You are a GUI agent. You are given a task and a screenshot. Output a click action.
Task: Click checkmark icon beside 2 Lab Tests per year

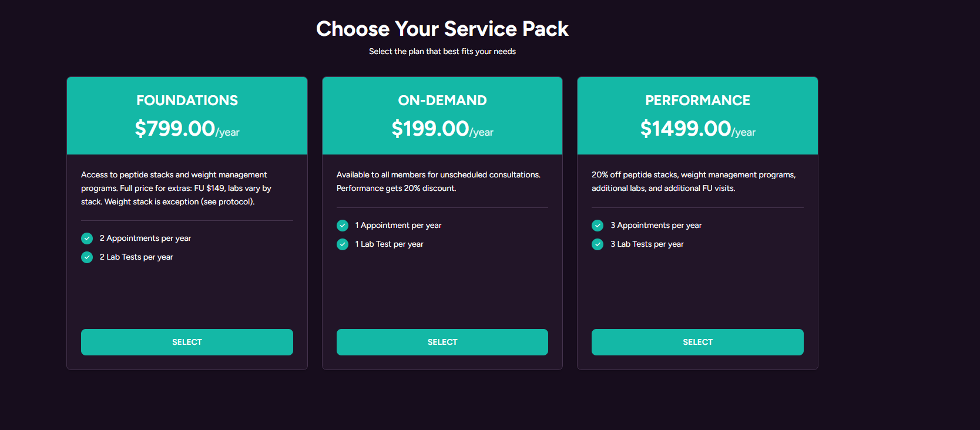coord(87,257)
